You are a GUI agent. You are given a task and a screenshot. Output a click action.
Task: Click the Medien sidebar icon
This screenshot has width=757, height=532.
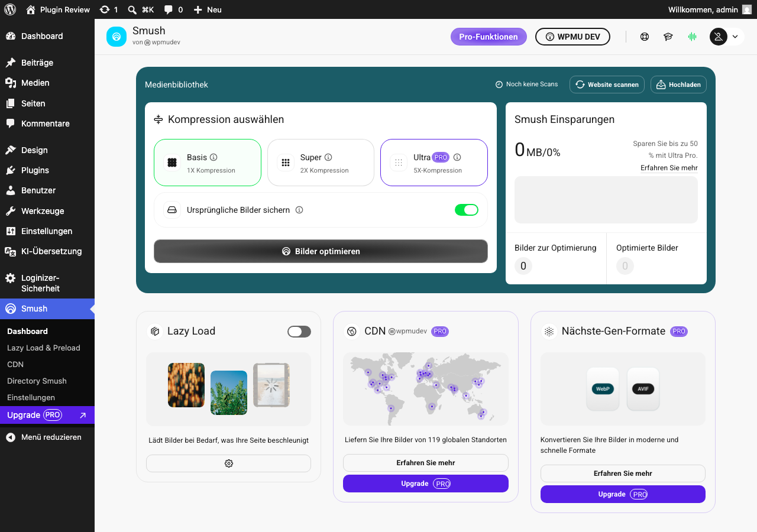(x=11, y=83)
